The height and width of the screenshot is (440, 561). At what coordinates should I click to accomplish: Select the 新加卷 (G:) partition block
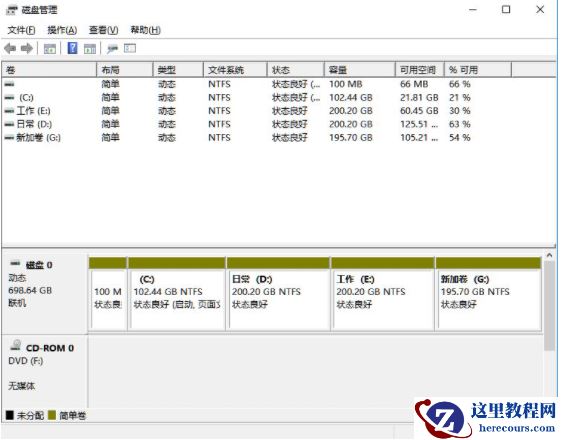pos(489,293)
